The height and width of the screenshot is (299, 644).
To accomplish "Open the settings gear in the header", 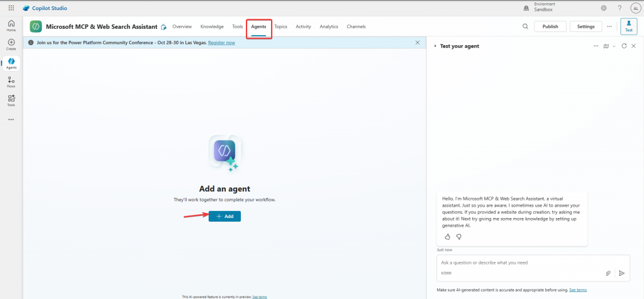I will [x=603, y=8].
